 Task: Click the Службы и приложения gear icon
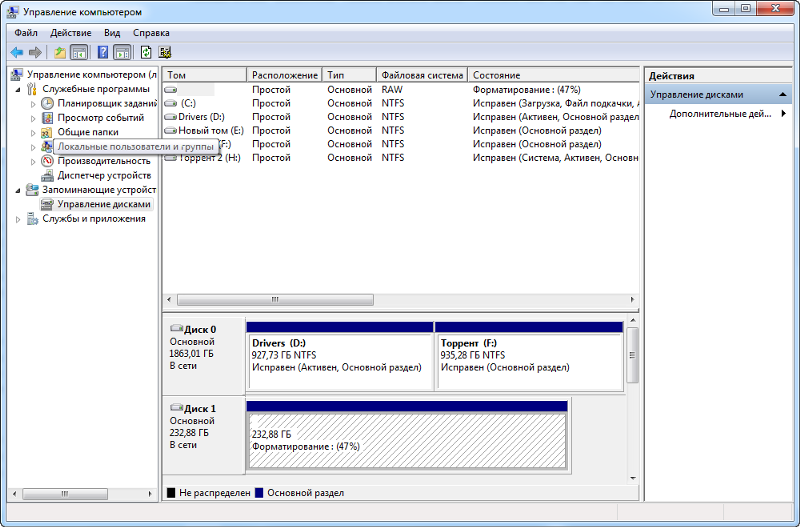coord(32,219)
